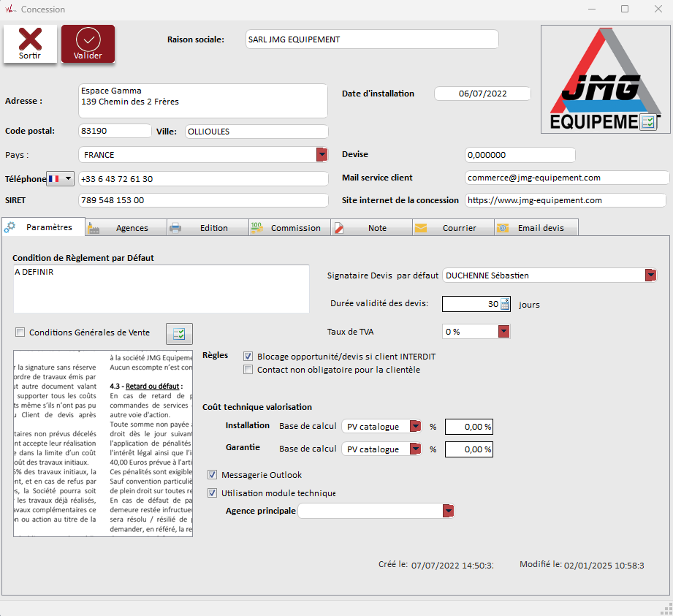The image size is (673, 616).
Task: Open the Agence principale dropdown
Action: coord(448,511)
